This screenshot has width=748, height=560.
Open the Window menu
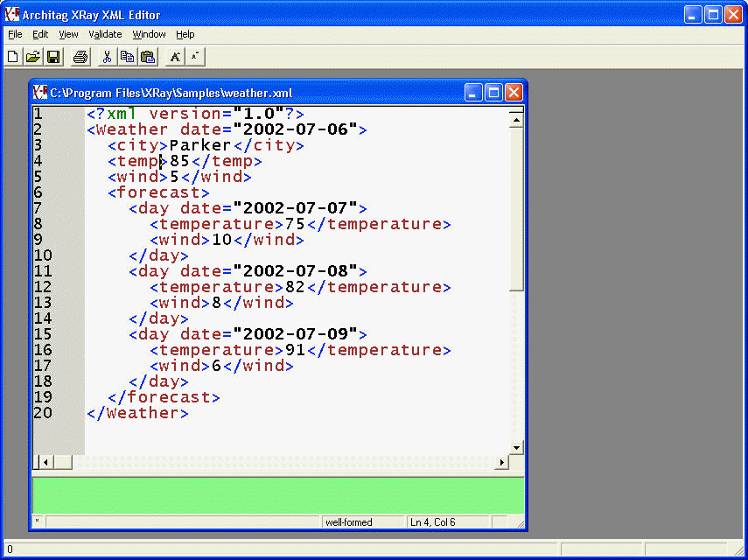pyautogui.click(x=149, y=34)
